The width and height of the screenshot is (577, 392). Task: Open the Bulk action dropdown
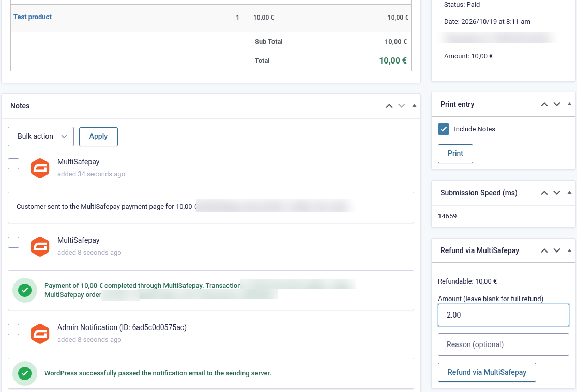pyautogui.click(x=41, y=136)
